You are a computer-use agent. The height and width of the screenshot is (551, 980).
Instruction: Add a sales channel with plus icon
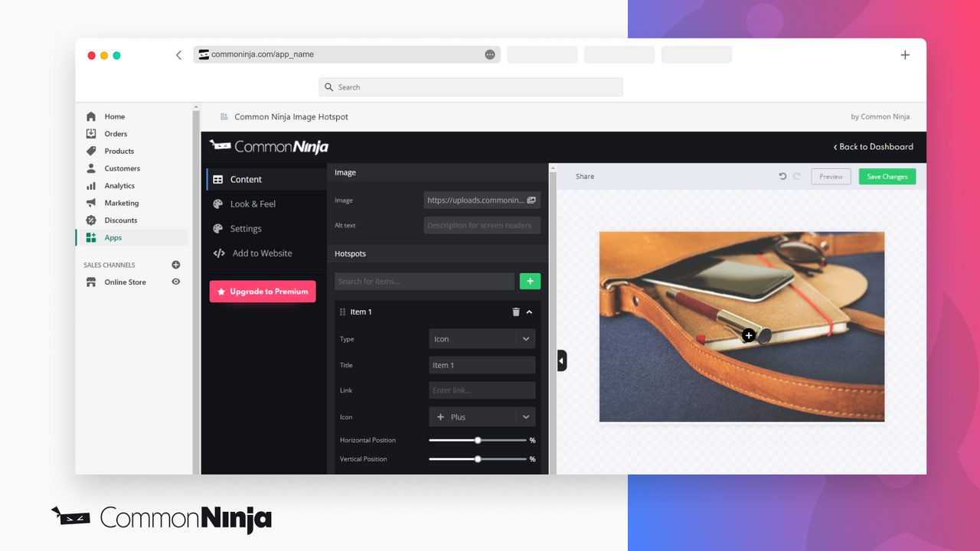[176, 265]
